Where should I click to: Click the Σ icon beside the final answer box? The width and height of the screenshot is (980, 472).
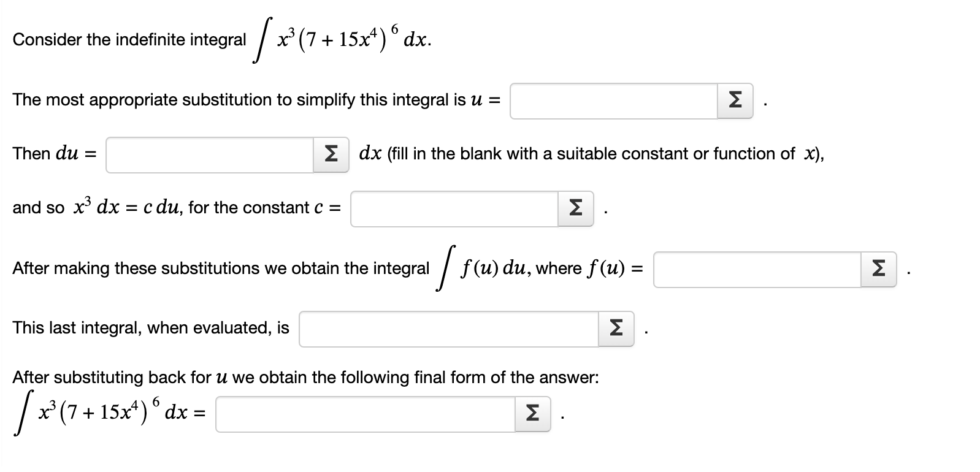533,415
